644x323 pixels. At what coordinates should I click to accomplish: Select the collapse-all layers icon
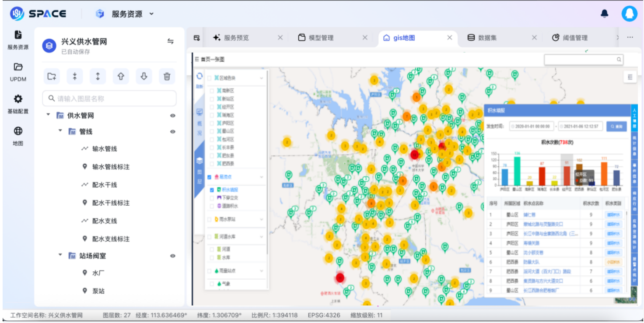point(75,76)
